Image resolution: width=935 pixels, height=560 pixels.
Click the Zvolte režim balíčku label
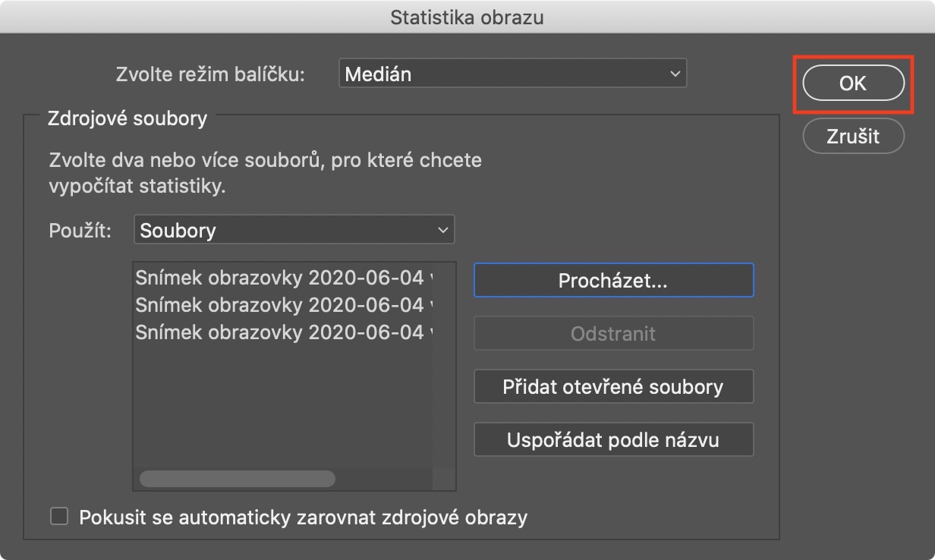pos(210,75)
